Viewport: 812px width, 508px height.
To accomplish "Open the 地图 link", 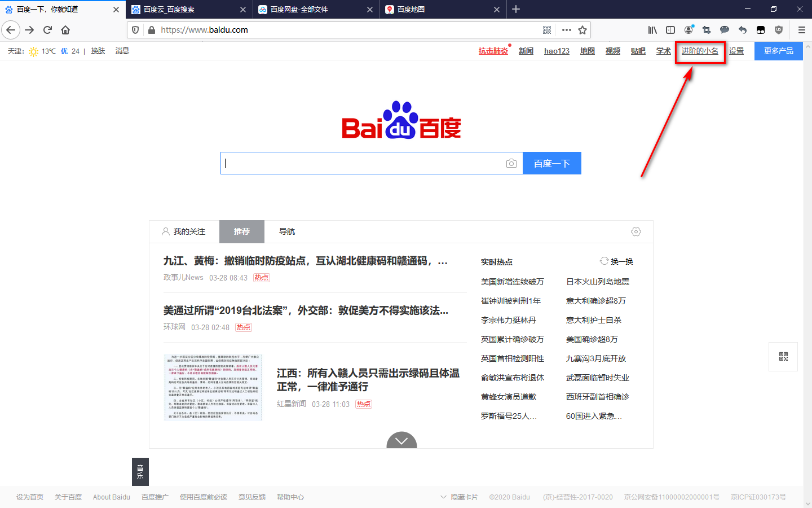I will [x=588, y=51].
